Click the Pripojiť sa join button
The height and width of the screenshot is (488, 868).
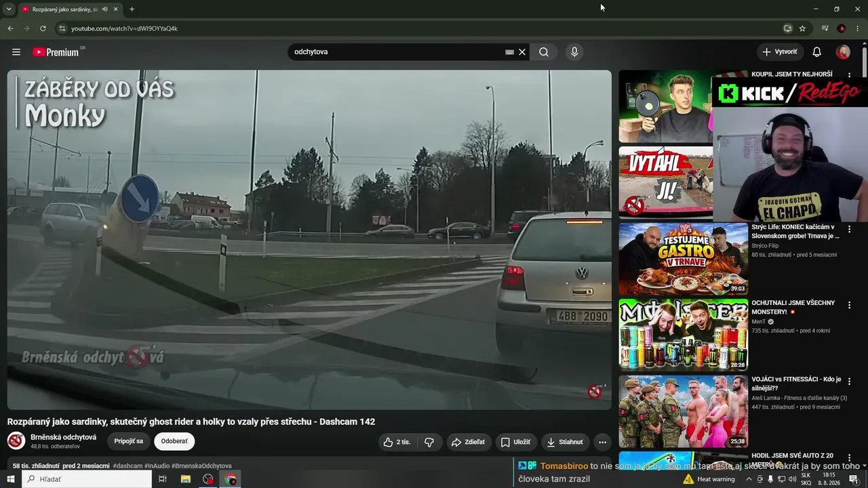click(x=128, y=441)
